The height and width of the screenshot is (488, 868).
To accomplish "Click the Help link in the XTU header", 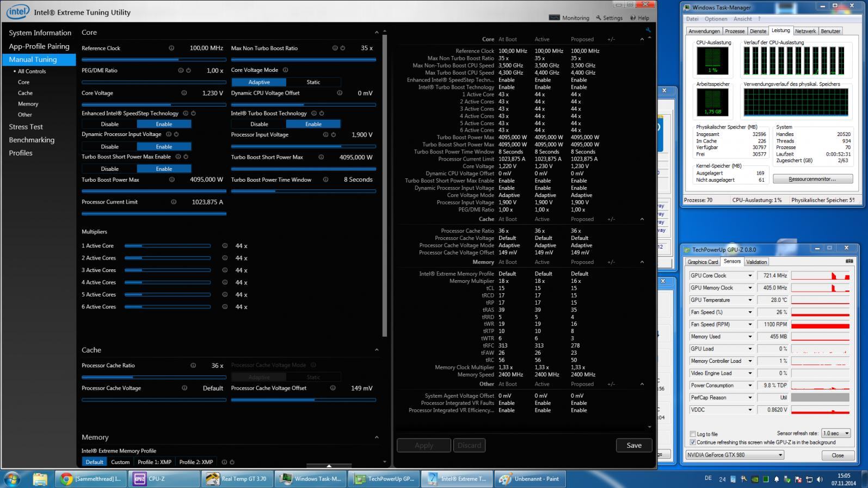I will click(x=639, y=18).
